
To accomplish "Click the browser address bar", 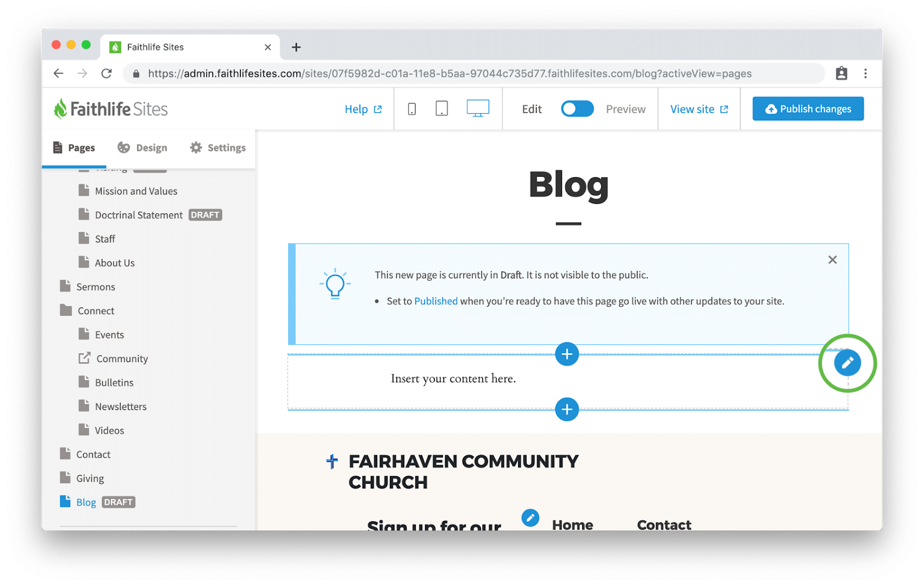I will click(x=474, y=73).
